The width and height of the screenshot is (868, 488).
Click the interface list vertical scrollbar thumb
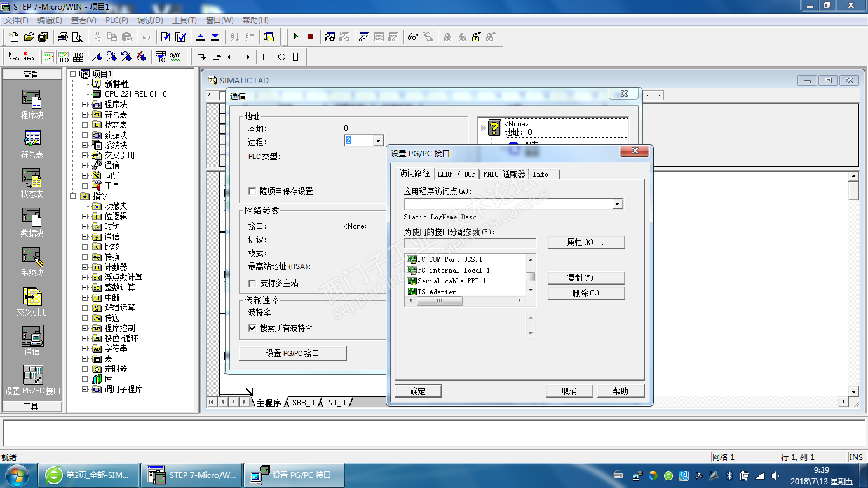point(530,276)
